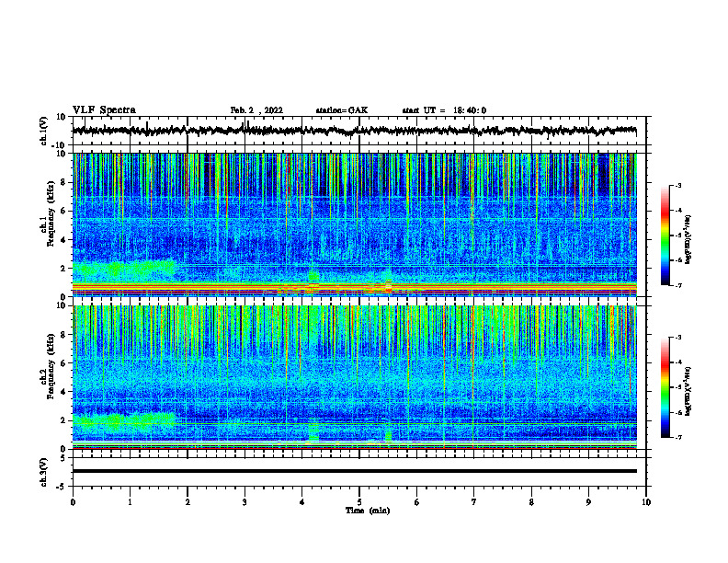The image size is (728, 563).
Task: Click the ch.1 burst near 4.2 minutes
Action: tap(313, 278)
